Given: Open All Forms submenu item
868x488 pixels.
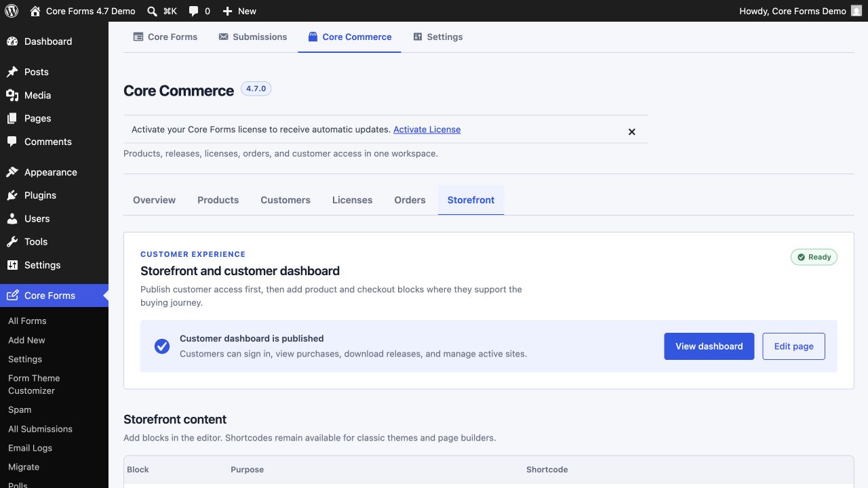Looking at the screenshot, I should click(x=27, y=321).
